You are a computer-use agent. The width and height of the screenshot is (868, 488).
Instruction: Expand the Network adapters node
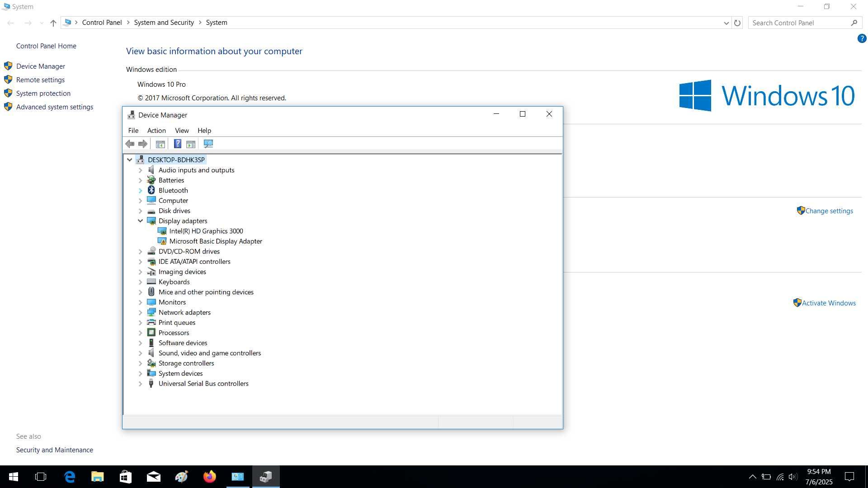click(x=140, y=313)
